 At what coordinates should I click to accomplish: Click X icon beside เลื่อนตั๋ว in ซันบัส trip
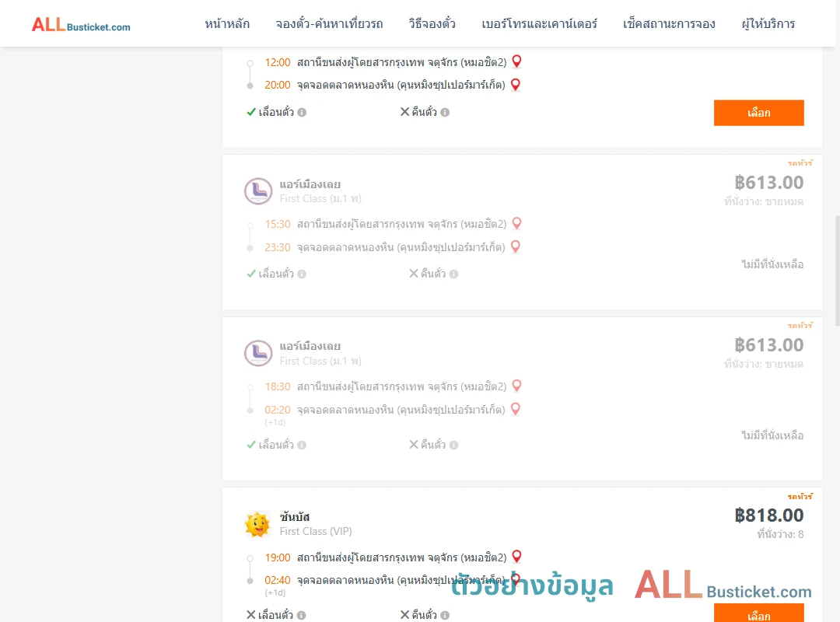pyautogui.click(x=250, y=614)
